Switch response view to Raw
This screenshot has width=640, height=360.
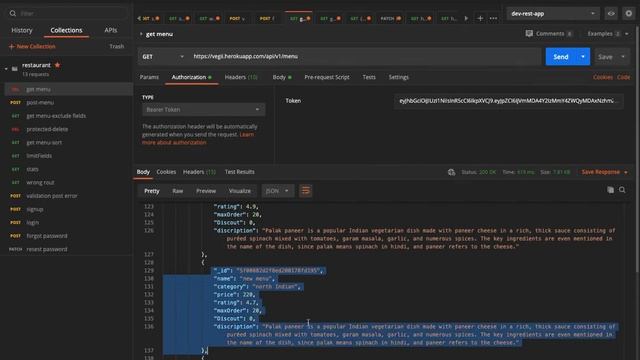[178, 191]
